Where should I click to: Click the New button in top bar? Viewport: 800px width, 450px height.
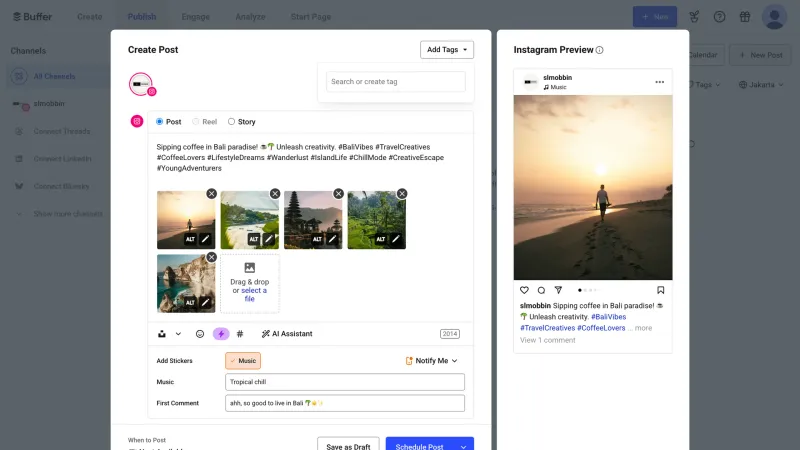pos(655,16)
